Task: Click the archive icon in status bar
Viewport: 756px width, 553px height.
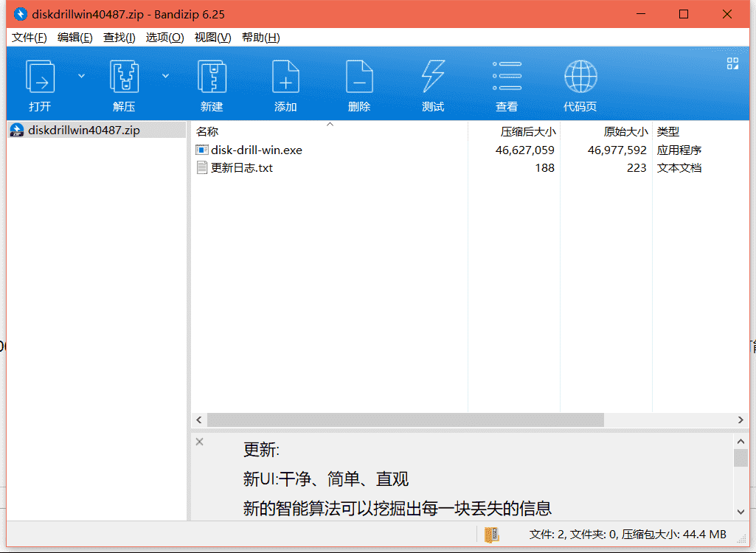Action: 491,534
